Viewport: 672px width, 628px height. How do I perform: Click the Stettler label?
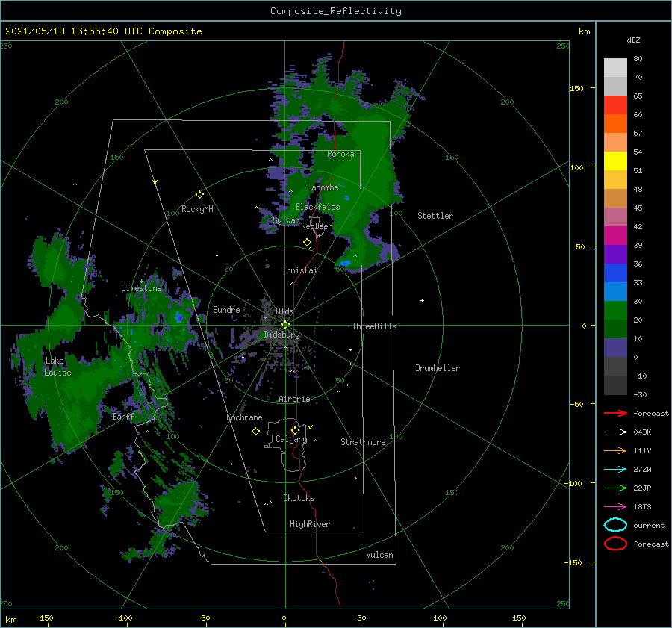click(x=435, y=216)
